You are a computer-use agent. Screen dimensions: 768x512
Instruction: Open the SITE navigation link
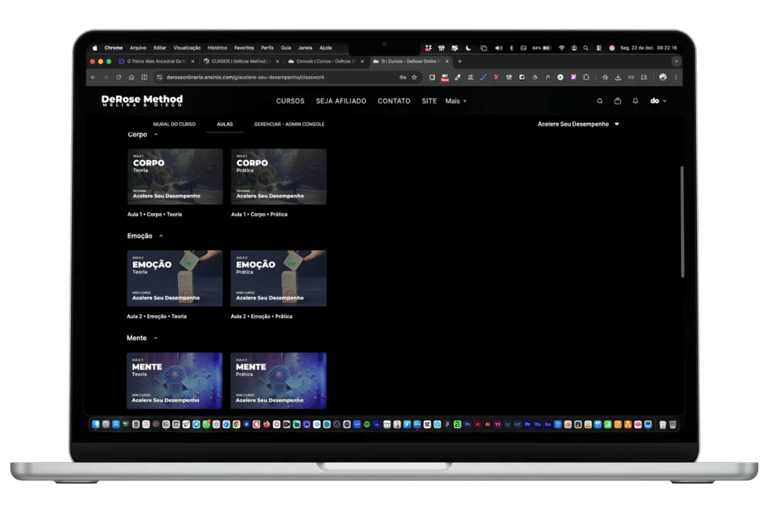(429, 101)
